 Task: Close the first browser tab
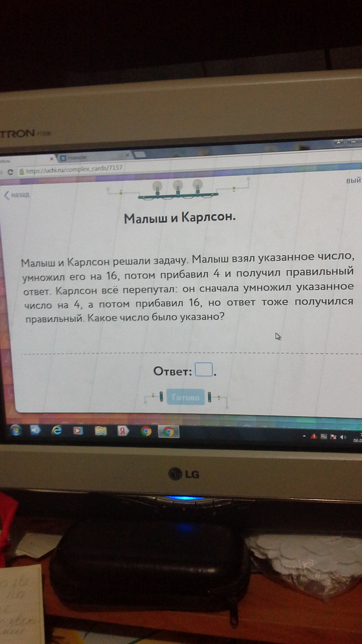point(52,159)
